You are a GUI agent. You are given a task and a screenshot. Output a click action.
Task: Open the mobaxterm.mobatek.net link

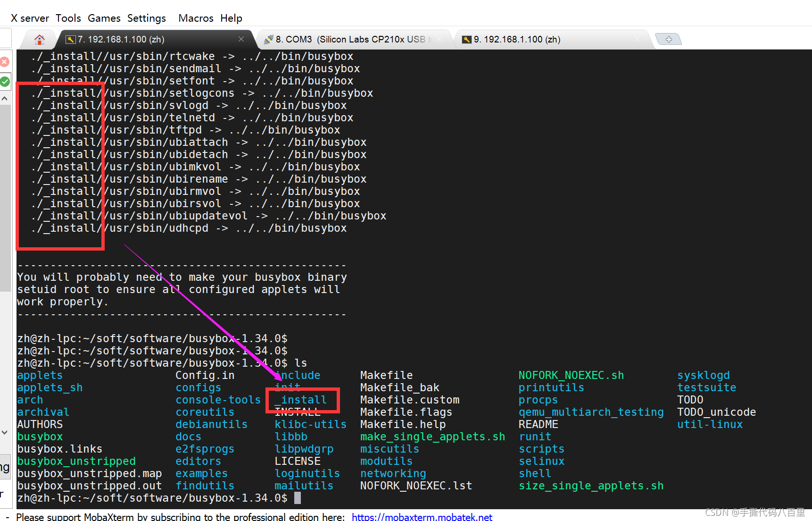click(x=422, y=516)
